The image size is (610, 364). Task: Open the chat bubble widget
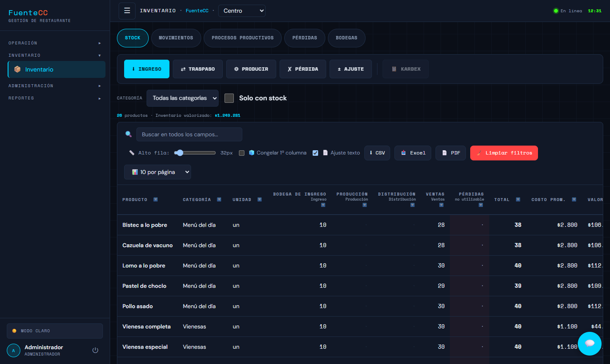pyautogui.click(x=590, y=344)
